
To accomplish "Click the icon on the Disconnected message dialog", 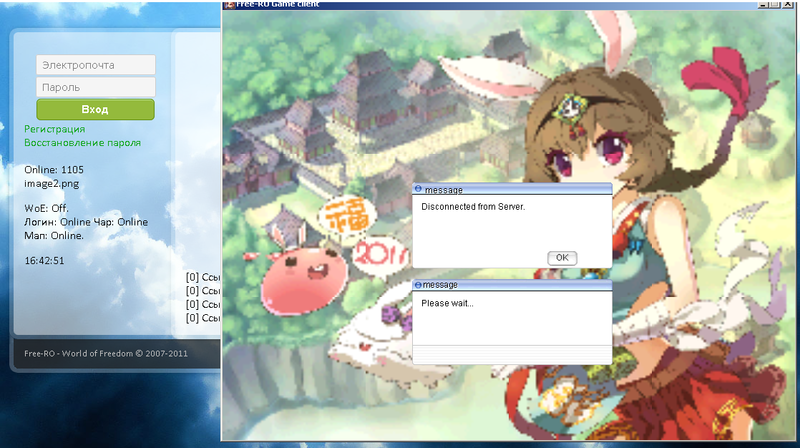I will 418,189.
